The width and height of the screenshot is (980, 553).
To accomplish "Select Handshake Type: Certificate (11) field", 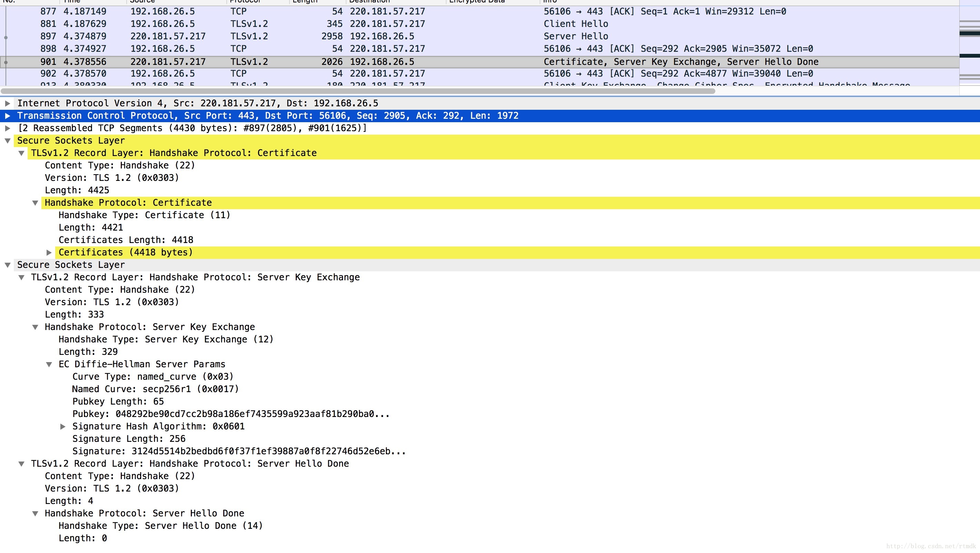I will pos(145,215).
